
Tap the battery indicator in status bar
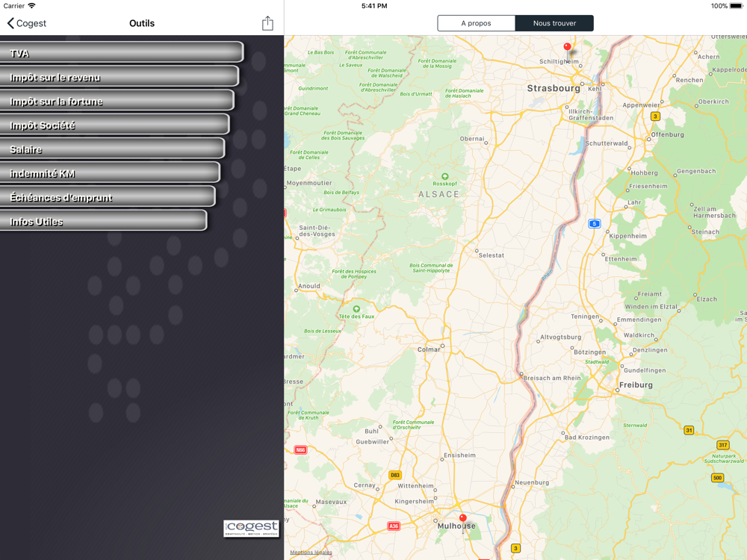click(736, 6)
